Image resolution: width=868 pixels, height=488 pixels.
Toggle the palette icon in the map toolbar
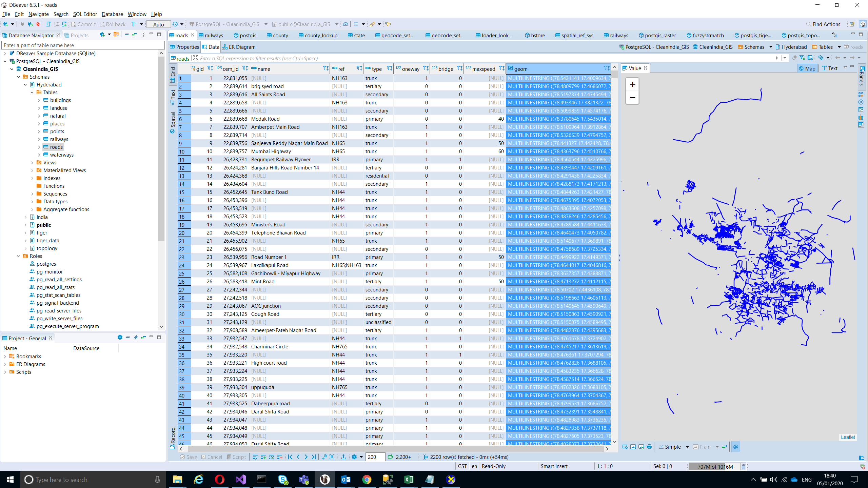click(735, 447)
